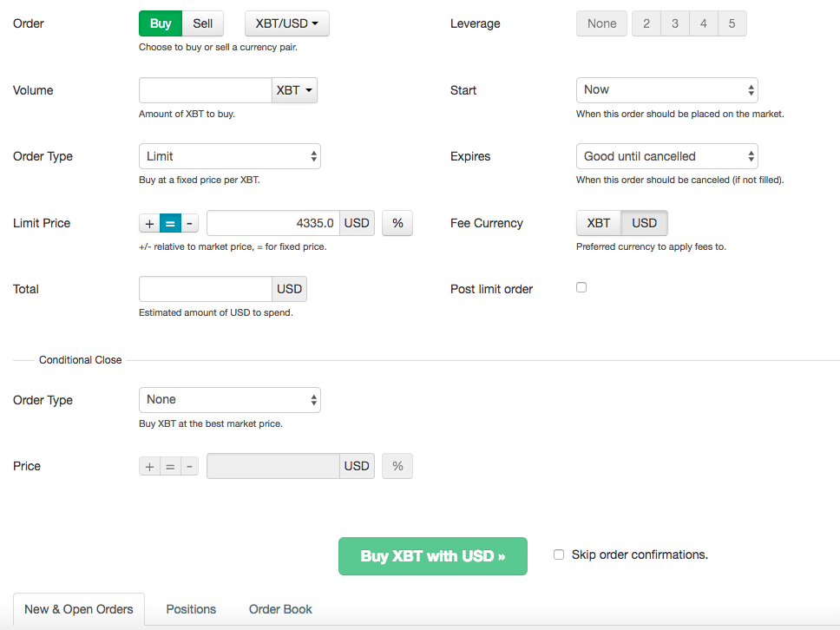Click the Buy XBT with USD button
840x630 pixels.
coord(432,556)
